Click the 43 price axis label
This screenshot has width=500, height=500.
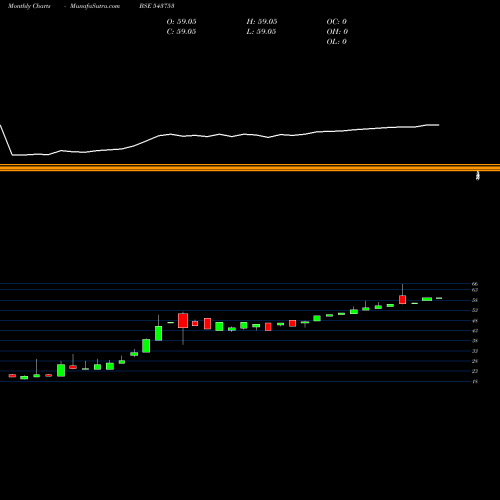(x=475, y=331)
